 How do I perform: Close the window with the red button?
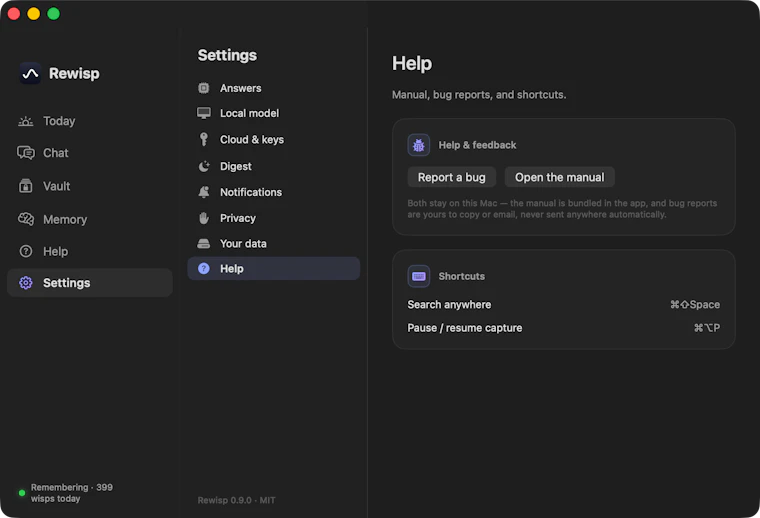coord(14,14)
